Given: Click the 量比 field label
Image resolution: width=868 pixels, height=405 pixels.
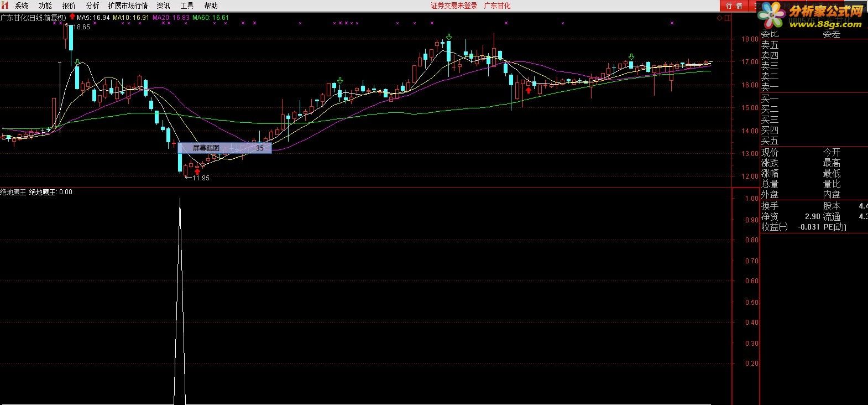Looking at the screenshot, I should [832, 184].
